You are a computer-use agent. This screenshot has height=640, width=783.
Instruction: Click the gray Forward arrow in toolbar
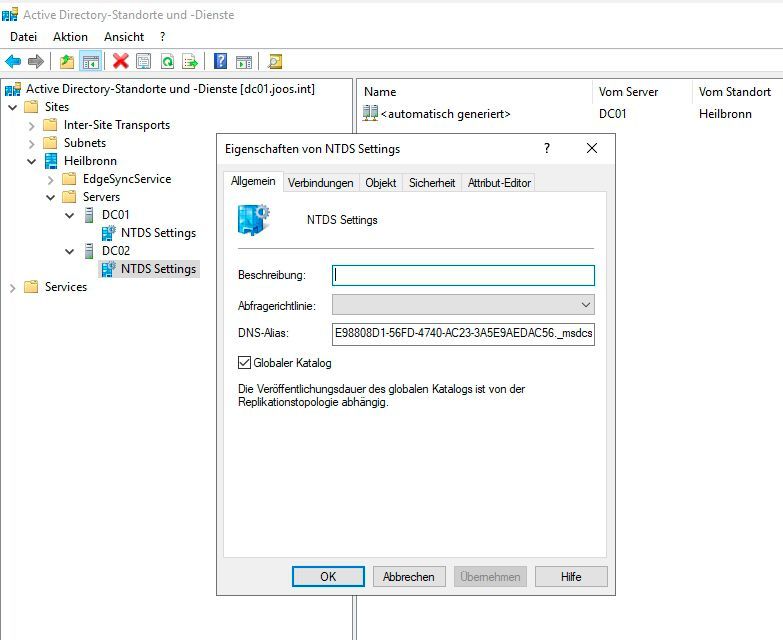click(35, 62)
